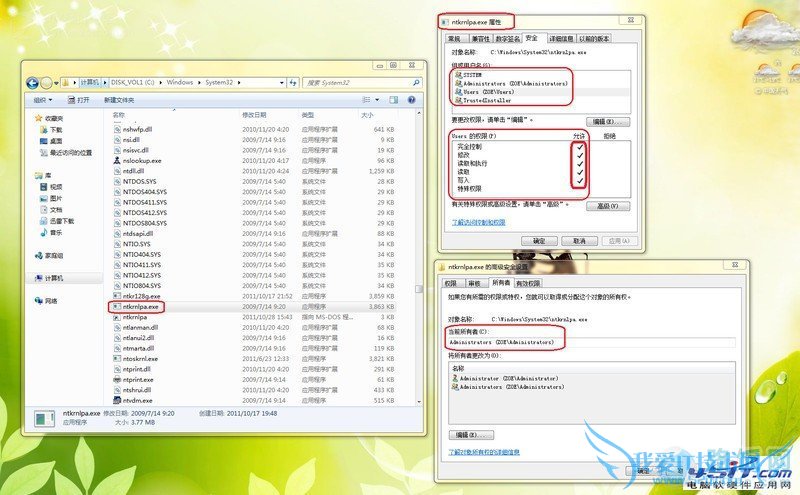Click 编辑 button in properties security tab
The height and width of the screenshot is (495, 800).
pos(608,121)
